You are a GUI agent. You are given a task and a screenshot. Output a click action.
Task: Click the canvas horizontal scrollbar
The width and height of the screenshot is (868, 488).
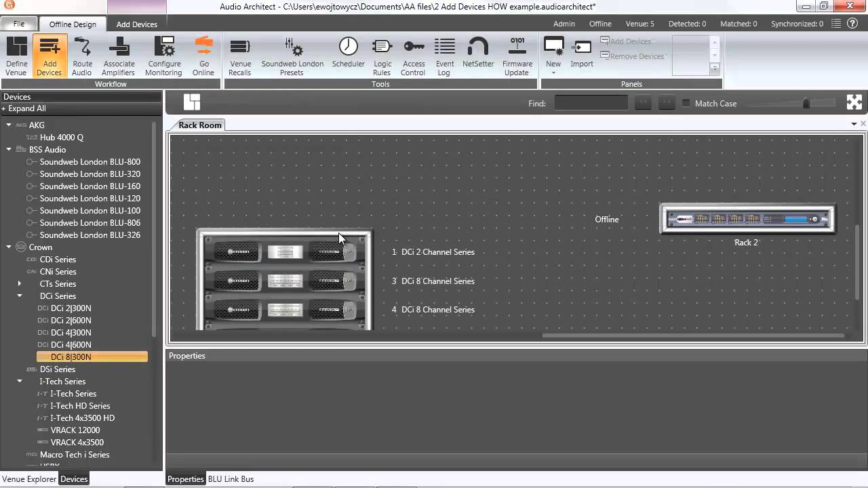tap(692, 335)
